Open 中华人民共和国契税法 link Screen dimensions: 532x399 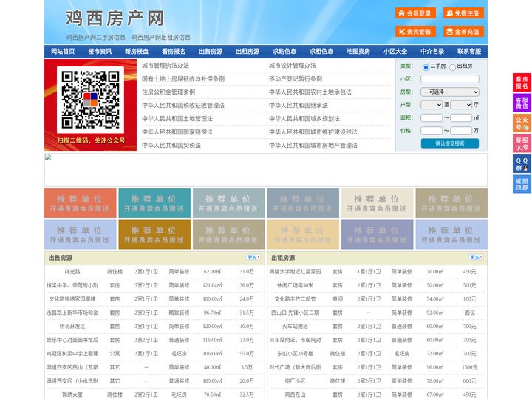pyautogui.click(x=171, y=146)
